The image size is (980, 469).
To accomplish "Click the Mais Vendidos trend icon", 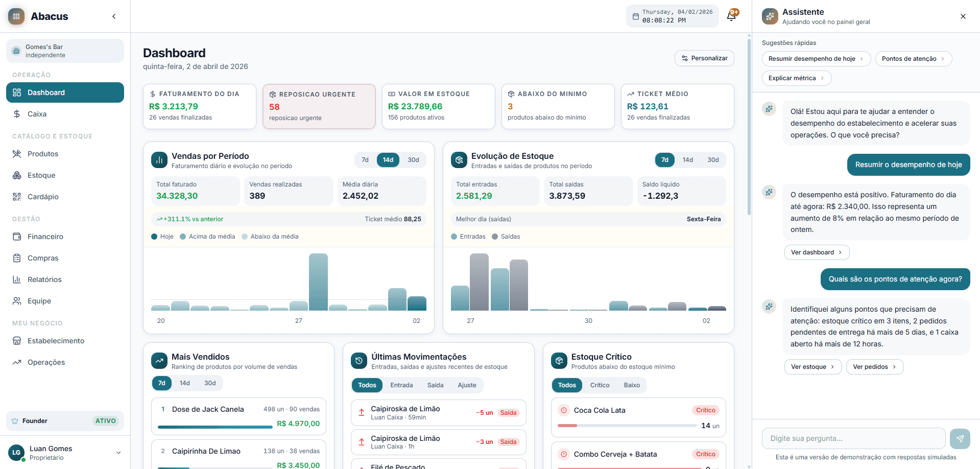I will tap(159, 361).
